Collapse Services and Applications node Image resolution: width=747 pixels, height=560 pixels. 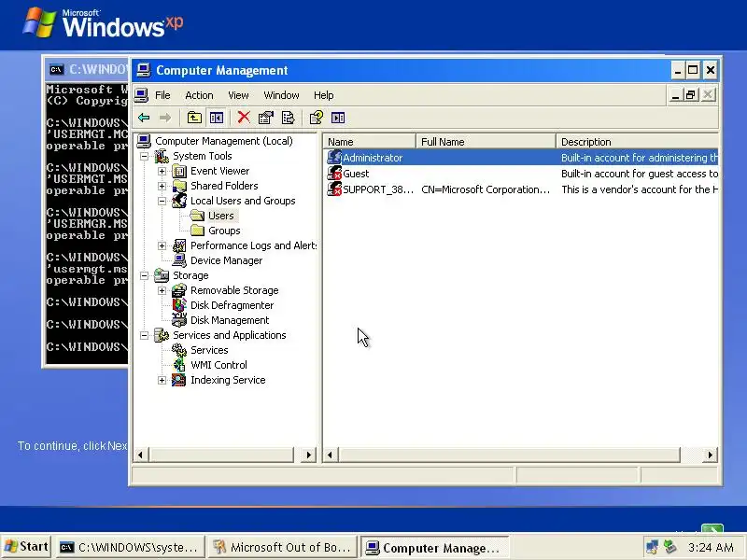pyautogui.click(x=145, y=335)
